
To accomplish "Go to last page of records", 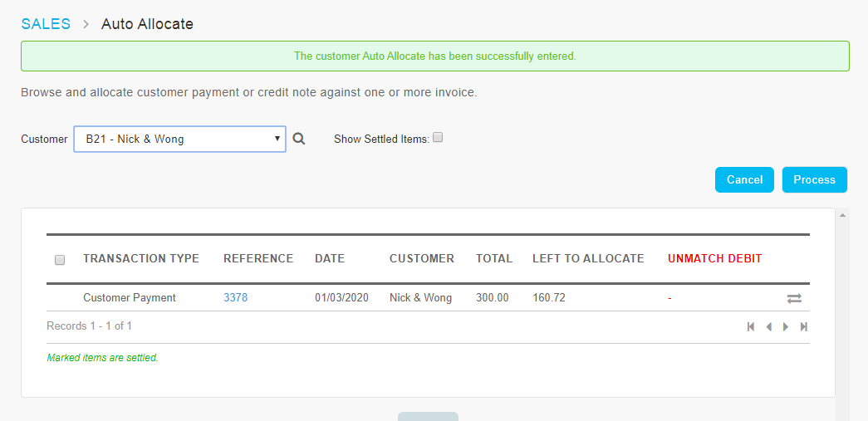I will (x=804, y=327).
